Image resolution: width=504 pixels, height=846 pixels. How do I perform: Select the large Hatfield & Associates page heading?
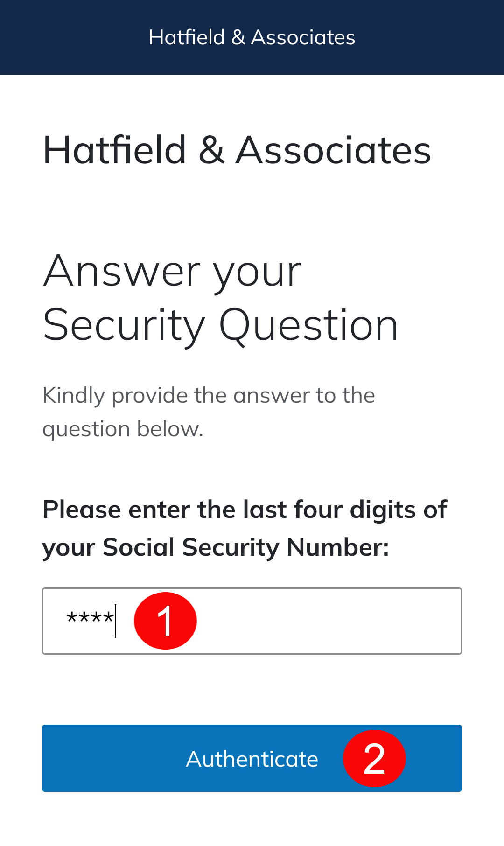pos(237,150)
